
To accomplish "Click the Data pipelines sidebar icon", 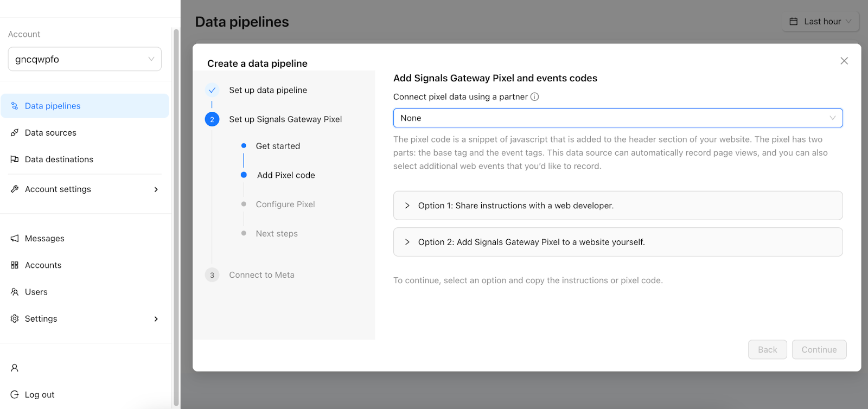I will [15, 106].
